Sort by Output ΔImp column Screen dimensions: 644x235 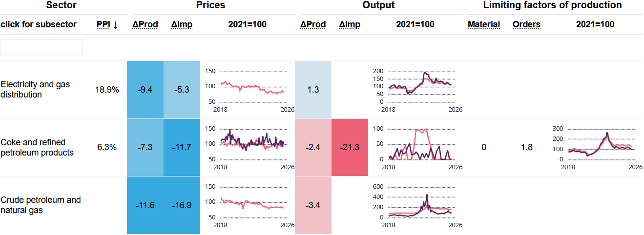pyautogui.click(x=350, y=24)
